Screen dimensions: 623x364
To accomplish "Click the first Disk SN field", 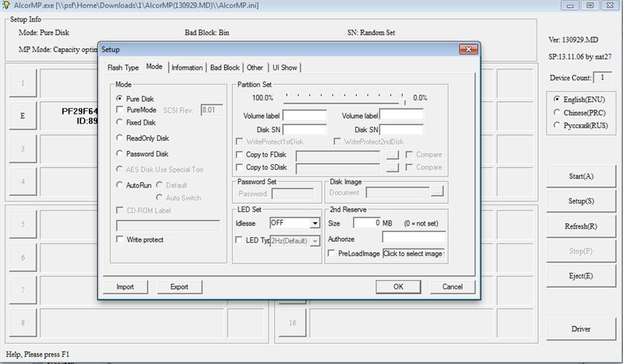I will 304,129.
